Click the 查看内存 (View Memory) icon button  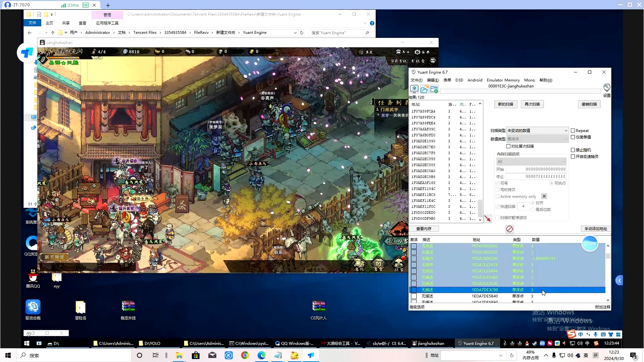coord(423,229)
